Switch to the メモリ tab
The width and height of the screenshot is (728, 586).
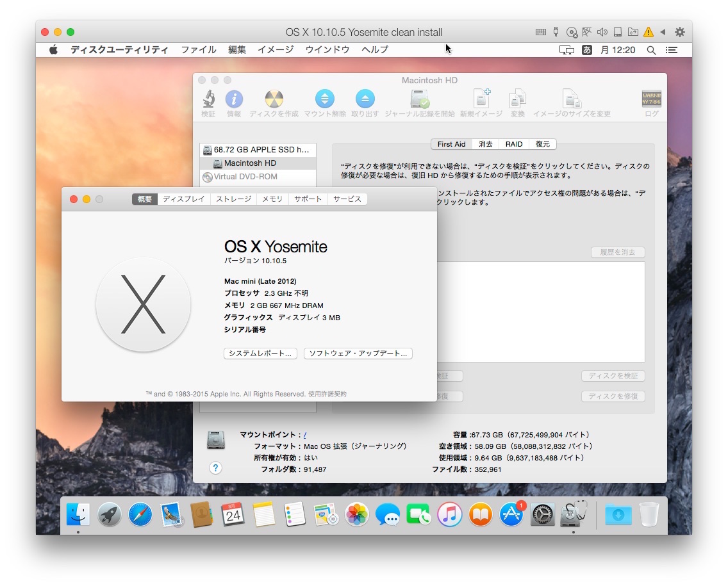[272, 199]
